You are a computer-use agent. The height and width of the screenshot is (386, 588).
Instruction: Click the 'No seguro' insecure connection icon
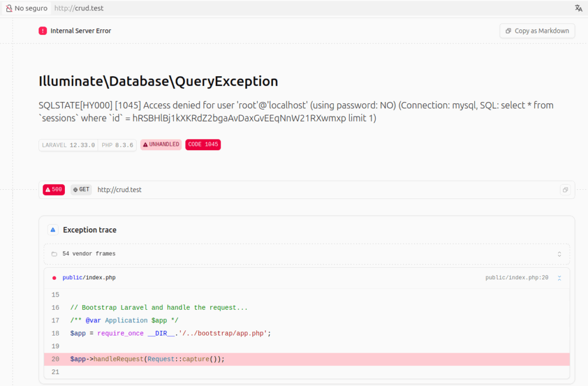pos(9,9)
